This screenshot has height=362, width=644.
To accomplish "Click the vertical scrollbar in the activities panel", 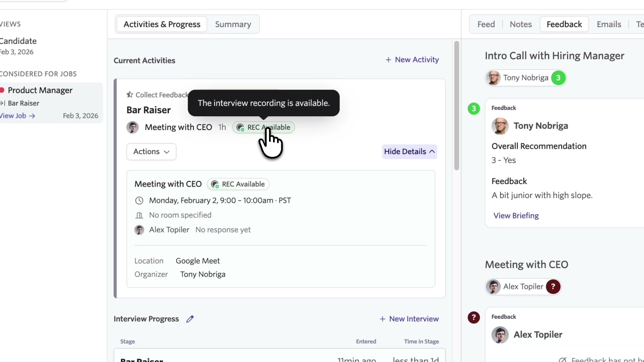I will point(457,106).
